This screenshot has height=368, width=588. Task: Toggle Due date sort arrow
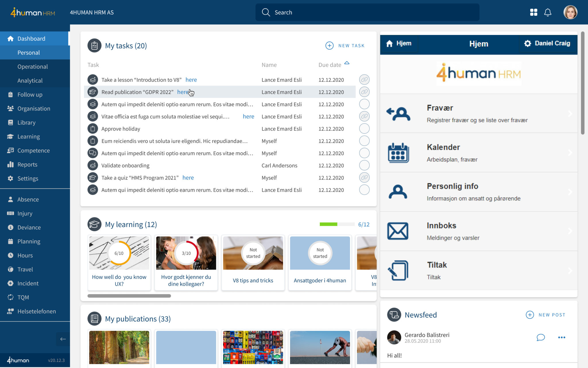tap(347, 63)
